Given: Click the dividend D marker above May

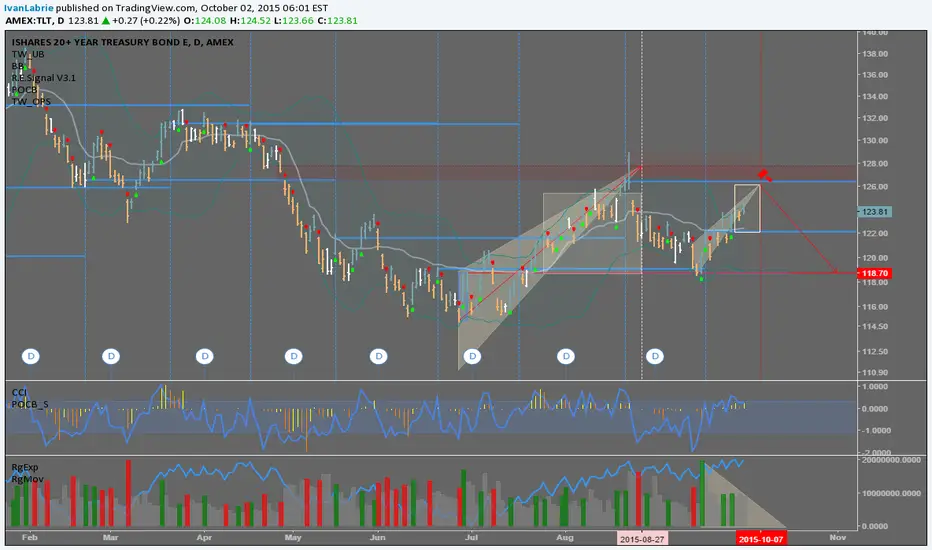Looking at the screenshot, I should 293,357.
